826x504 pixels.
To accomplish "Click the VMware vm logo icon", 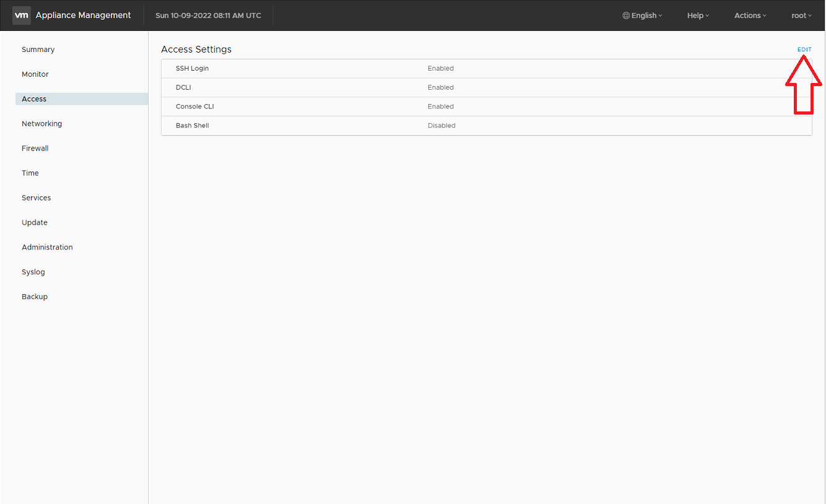I will pyautogui.click(x=22, y=15).
